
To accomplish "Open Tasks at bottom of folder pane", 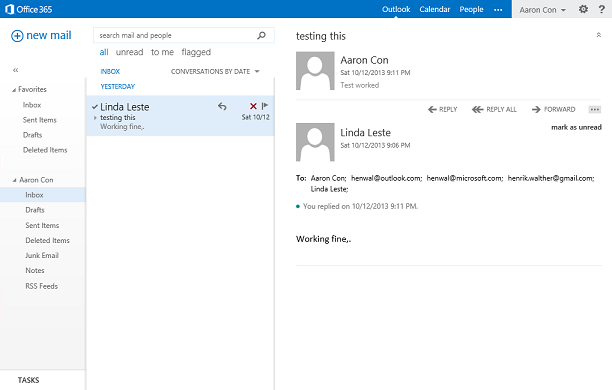I will pos(28,380).
